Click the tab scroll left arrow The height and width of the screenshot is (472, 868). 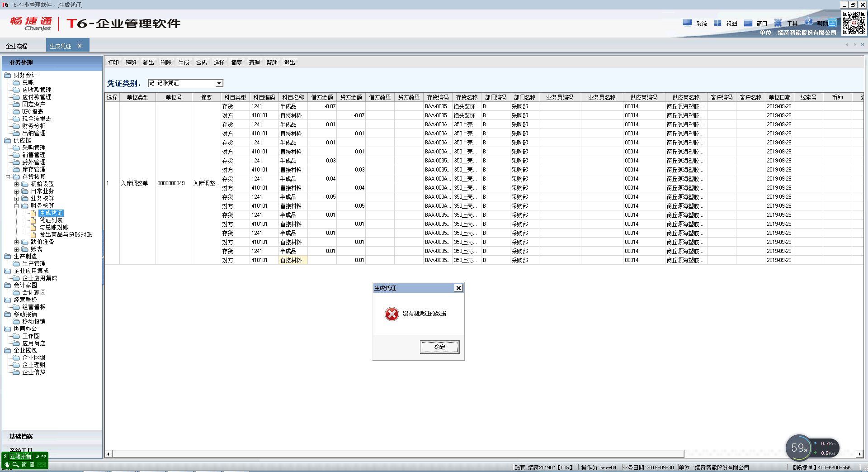pos(847,45)
